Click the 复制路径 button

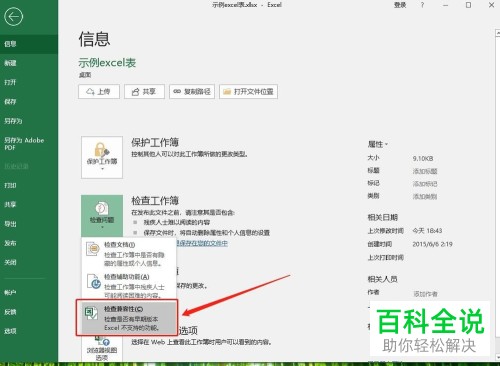192,91
